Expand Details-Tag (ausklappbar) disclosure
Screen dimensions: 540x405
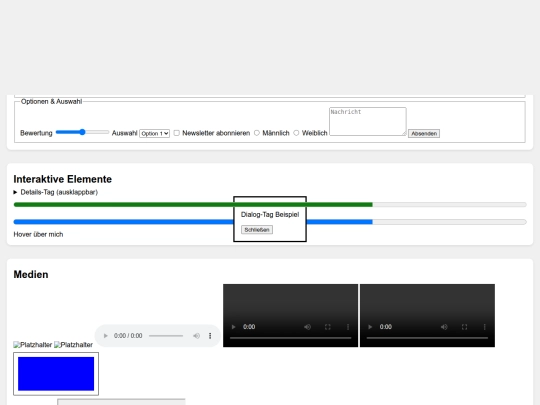tap(56, 192)
